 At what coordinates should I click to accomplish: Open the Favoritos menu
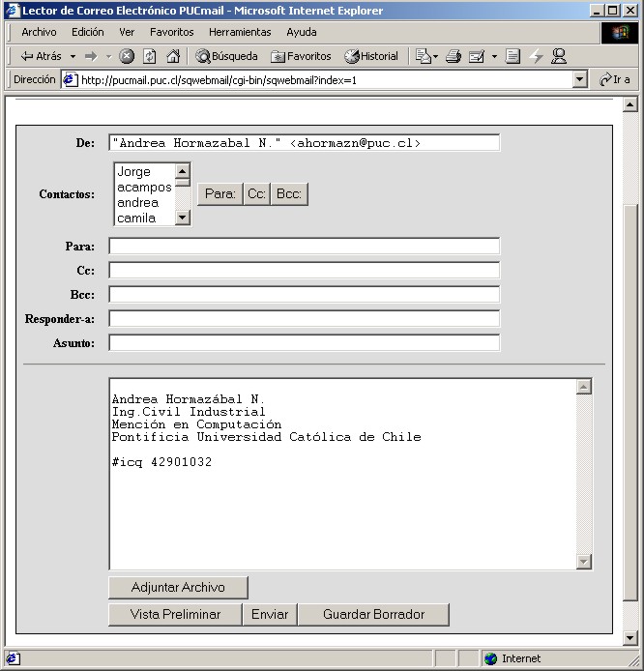(171, 32)
